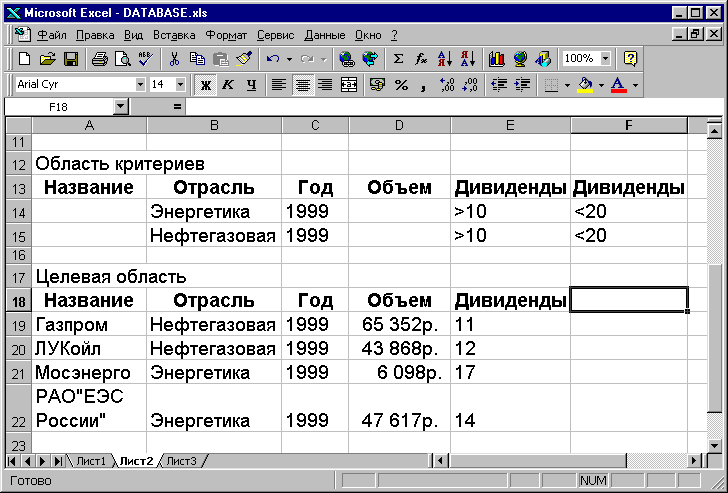
Task: Show the Drawing toolbar icon
Action: (x=543, y=59)
